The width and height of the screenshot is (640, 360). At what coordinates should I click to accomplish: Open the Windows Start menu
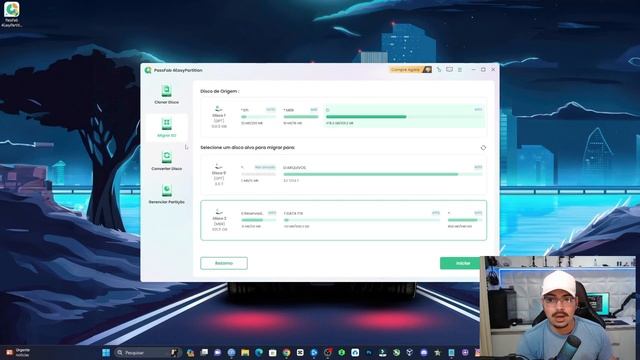point(106,353)
